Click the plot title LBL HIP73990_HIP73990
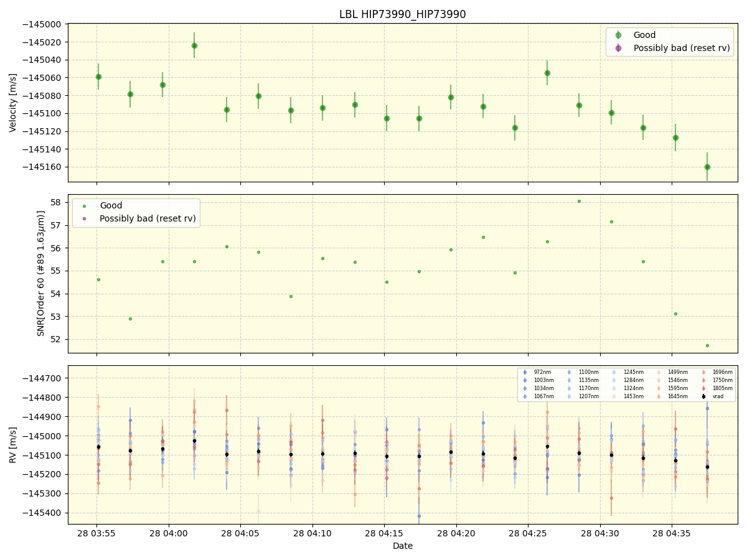The width and height of the screenshot is (747, 560). click(402, 14)
